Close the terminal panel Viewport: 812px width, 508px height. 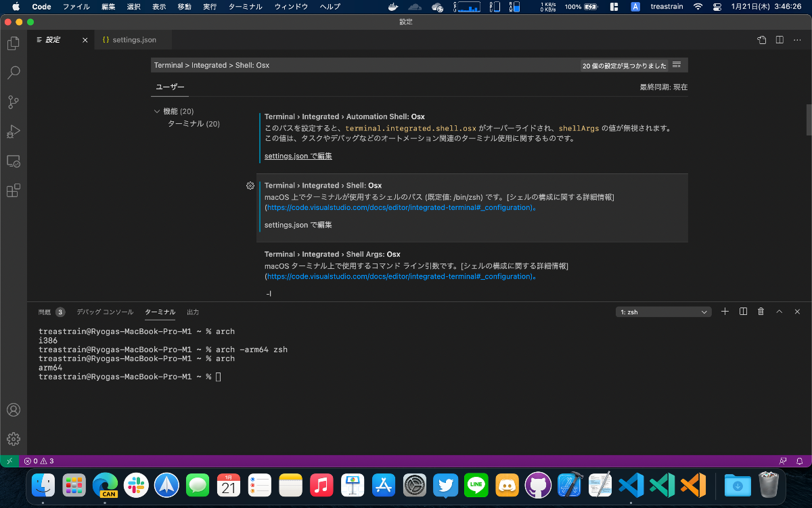(796, 312)
